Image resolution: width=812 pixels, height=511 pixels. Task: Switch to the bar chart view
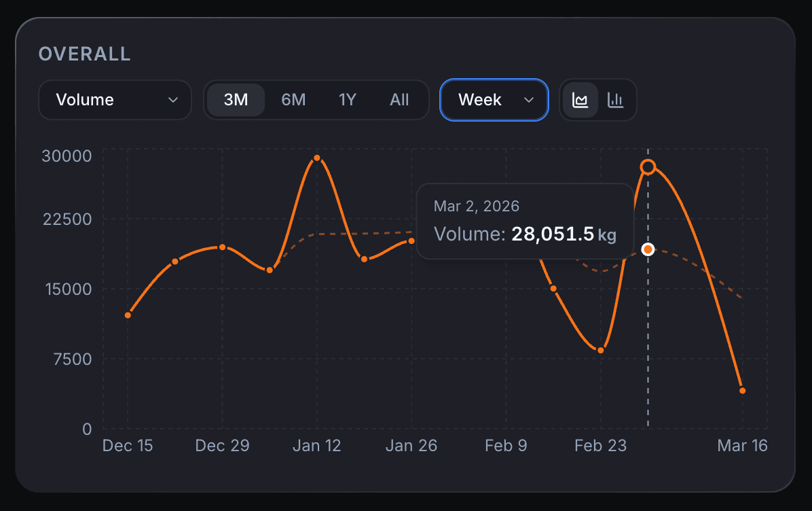coord(615,100)
